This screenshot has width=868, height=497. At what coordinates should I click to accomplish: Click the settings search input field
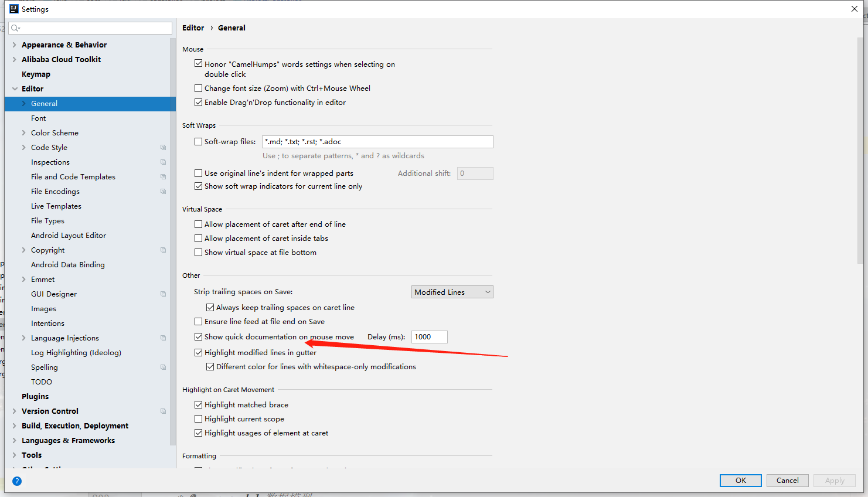91,28
